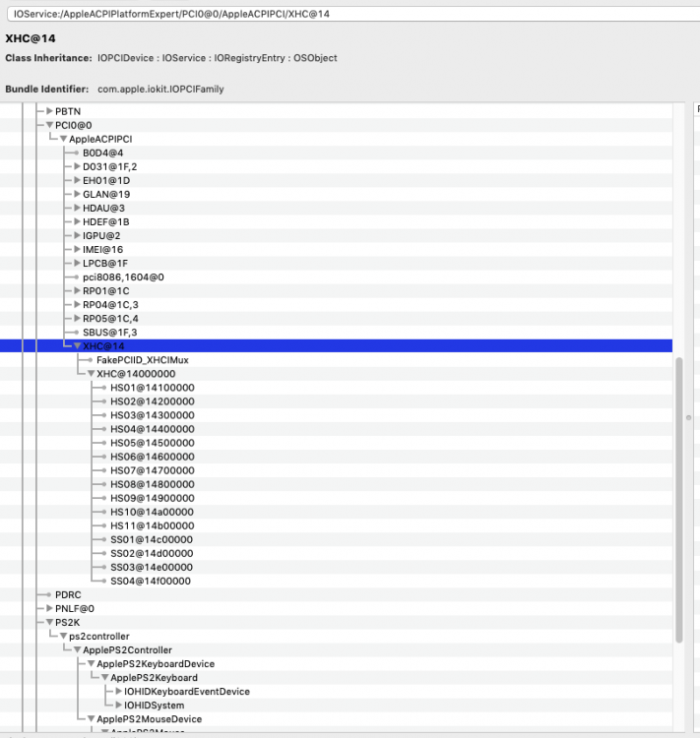Select port SS04@14f00000
700x738 pixels.
(x=151, y=581)
